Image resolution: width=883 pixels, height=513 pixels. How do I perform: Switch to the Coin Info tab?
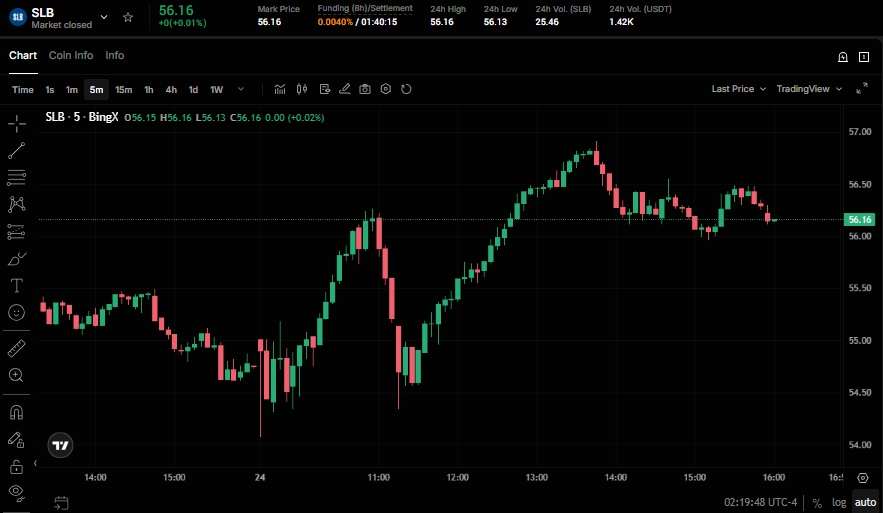coord(71,56)
